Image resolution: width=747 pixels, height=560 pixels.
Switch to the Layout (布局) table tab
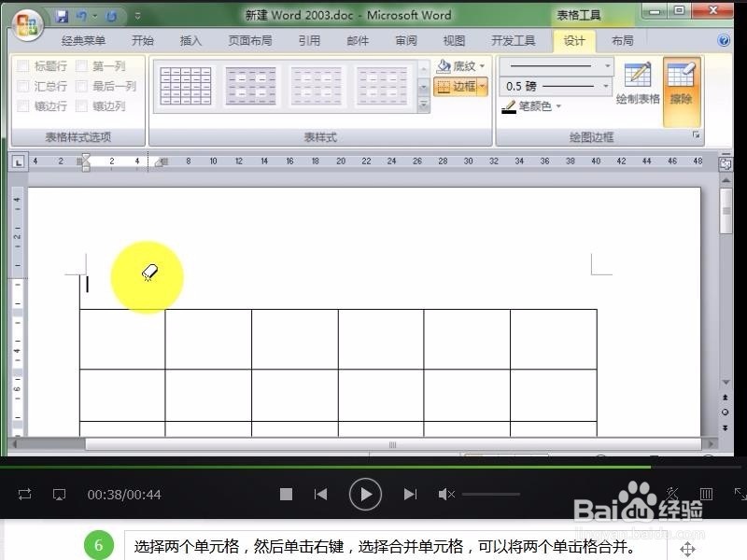622,41
